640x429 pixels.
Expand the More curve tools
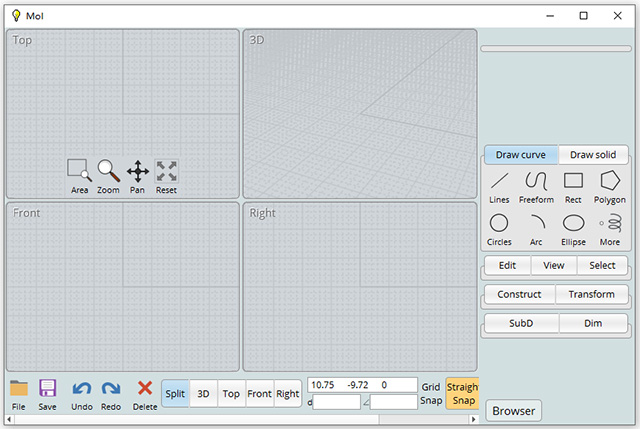[x=609, y=227]
